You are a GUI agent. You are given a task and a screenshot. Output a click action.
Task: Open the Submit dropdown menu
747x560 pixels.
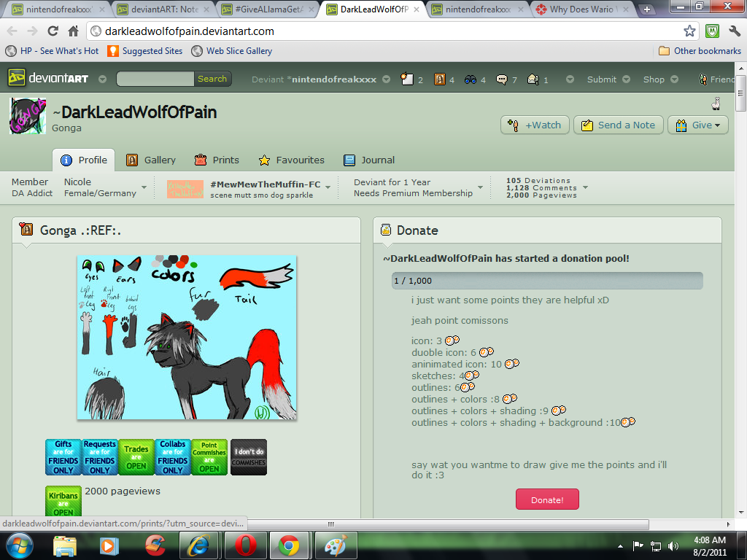pyautogui.click(x=608, y=79)
